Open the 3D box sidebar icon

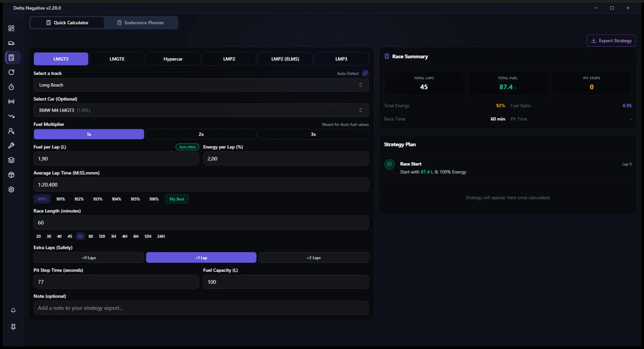point(11,175)
